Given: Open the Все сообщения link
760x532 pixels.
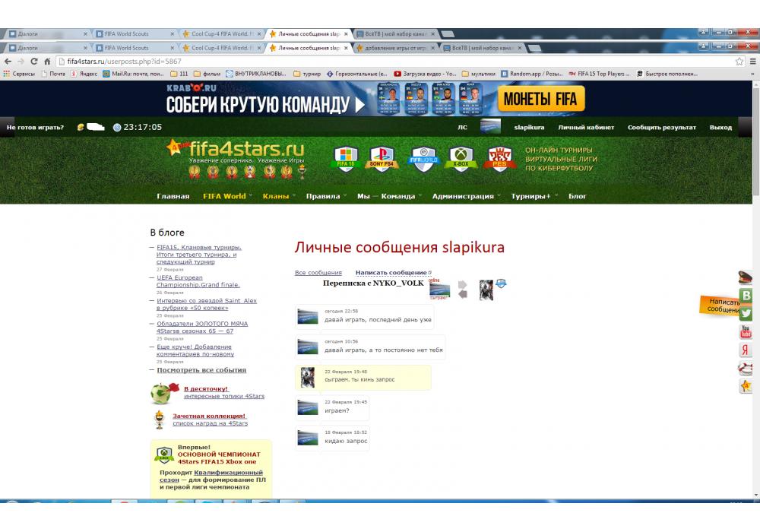Looking at the screenshot, I should click(318, 273).
